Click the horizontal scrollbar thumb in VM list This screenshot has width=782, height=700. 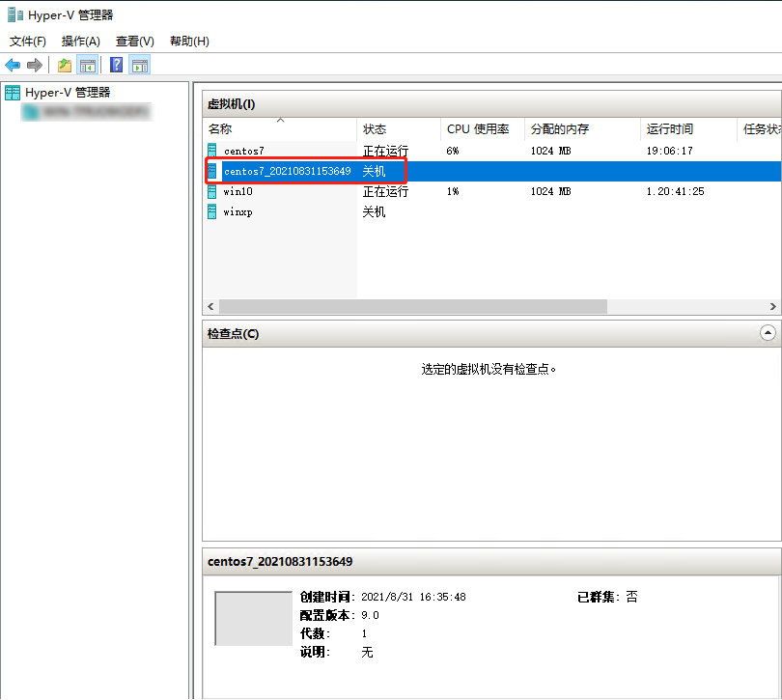pyautogui.click(x=413, y=306)
